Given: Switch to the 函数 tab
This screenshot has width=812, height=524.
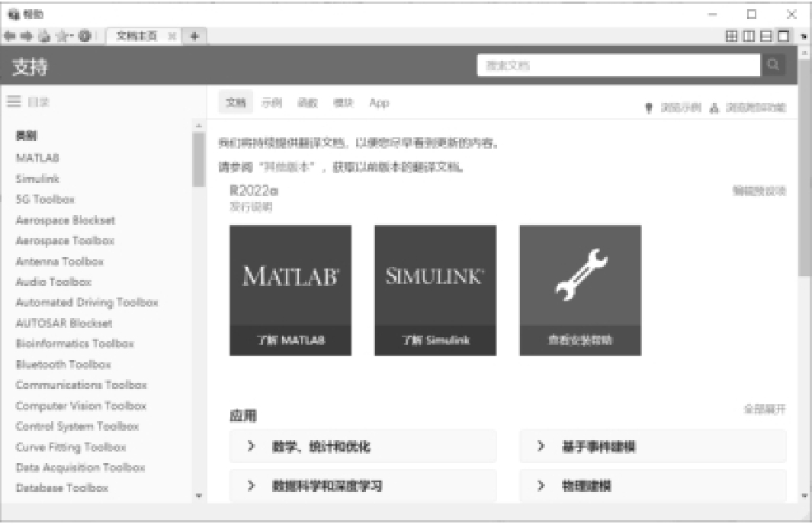Looking at the screenshot, I should 307,103.
